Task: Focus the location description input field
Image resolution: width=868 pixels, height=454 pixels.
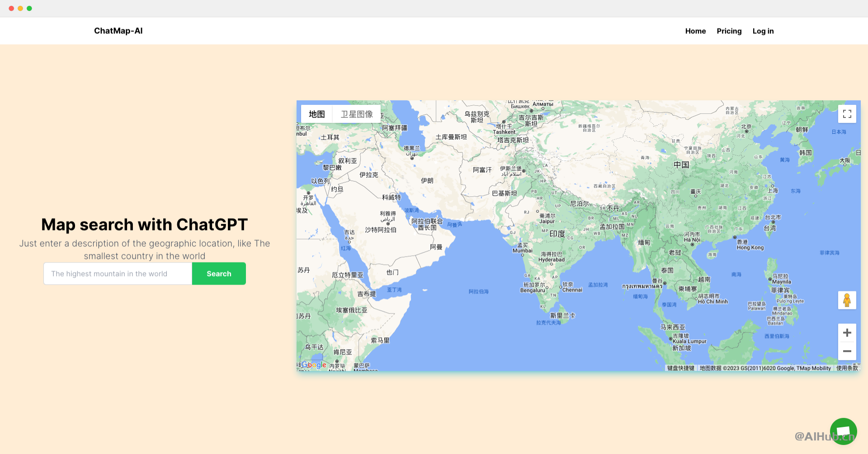Action: (118, 274)
